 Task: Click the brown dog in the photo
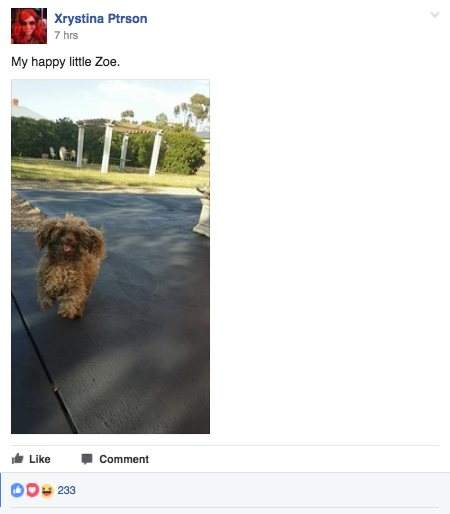coord(70,266)
